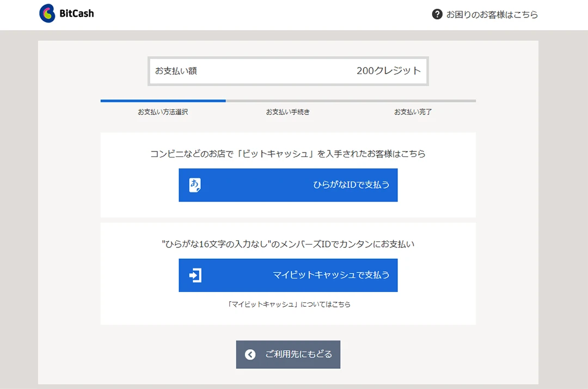Click the BitCash logo icon

tap(47, 14)
